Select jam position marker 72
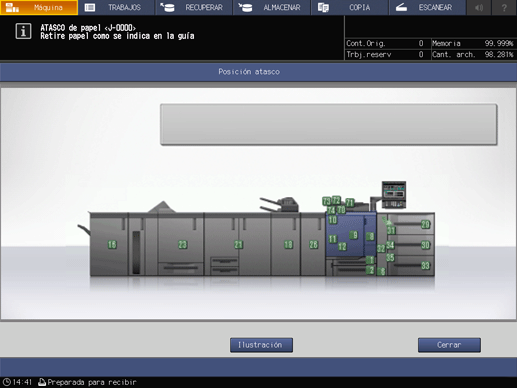This screenshot has height=388, width=517. coord(336,200)
